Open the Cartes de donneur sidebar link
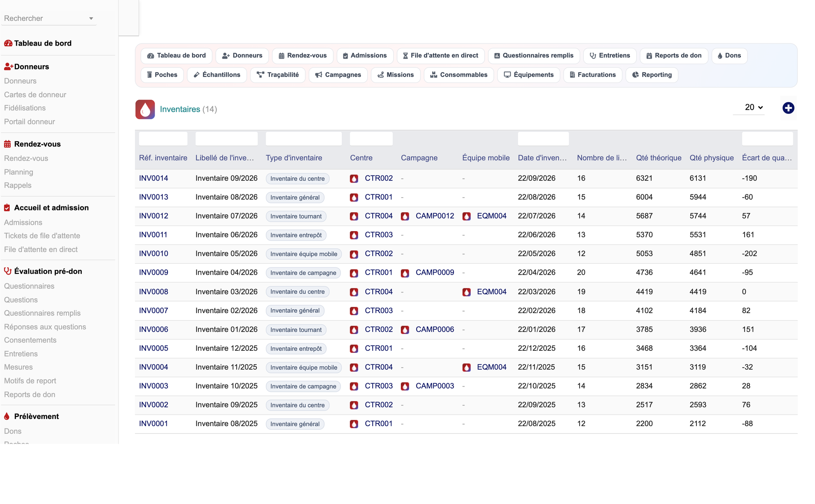Image resolution: width=815 pixels, height=504 pixels. pyautogui.click(x=35, y=95)
